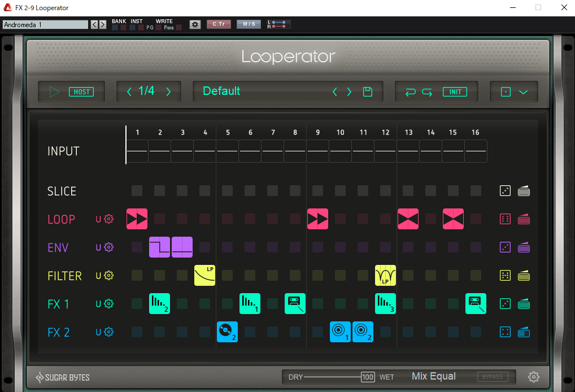Enable the SLICE cell at step 1
Image resolution: width=575 pixels, height=392 pixels.
click(x=137, y=191)
